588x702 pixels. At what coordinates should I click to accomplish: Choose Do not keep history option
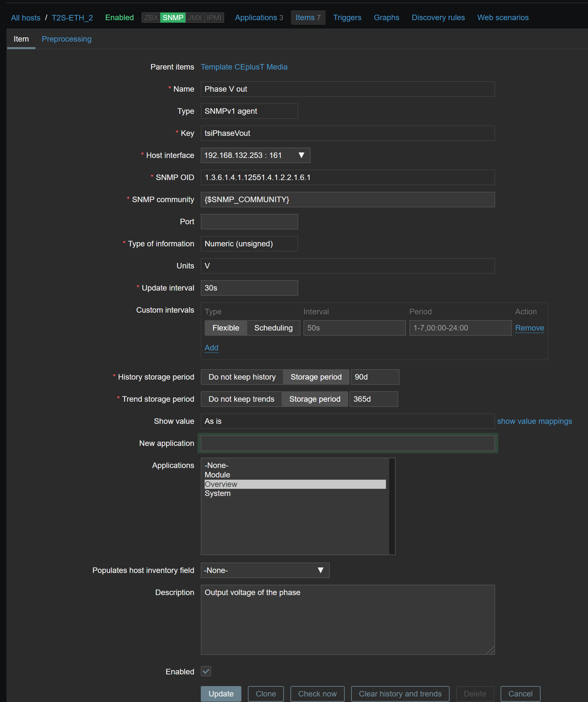coord(242,377)
